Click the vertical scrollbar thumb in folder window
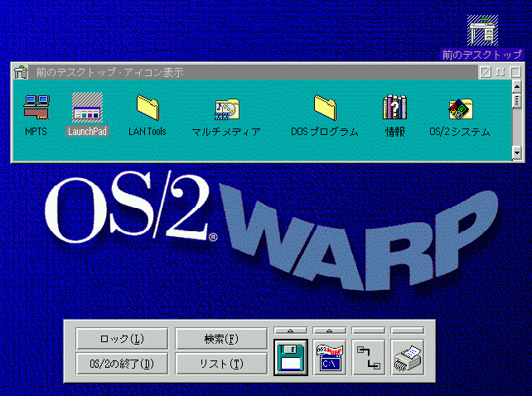The height and width of the screenshot is (396, 532). (517, 101)
